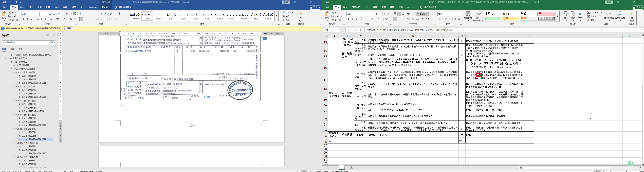
Task: Cut selection using 剪切 in Word
Action: point(12,12)
